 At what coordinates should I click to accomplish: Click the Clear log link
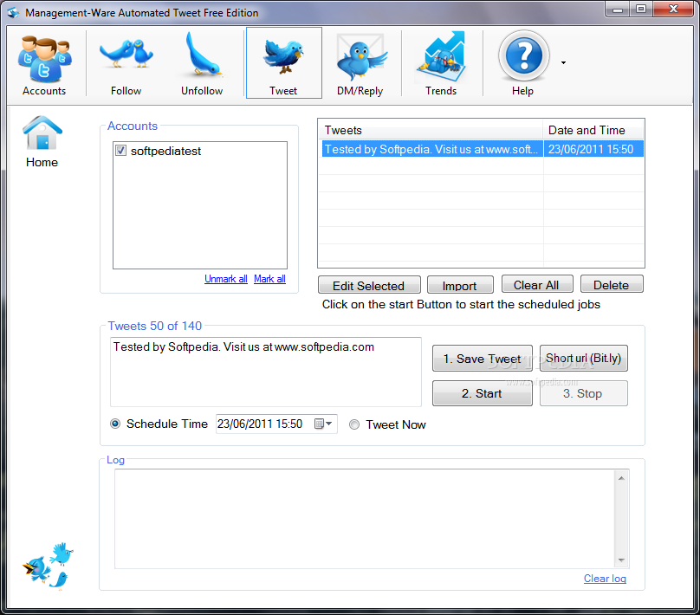(605, 579)
